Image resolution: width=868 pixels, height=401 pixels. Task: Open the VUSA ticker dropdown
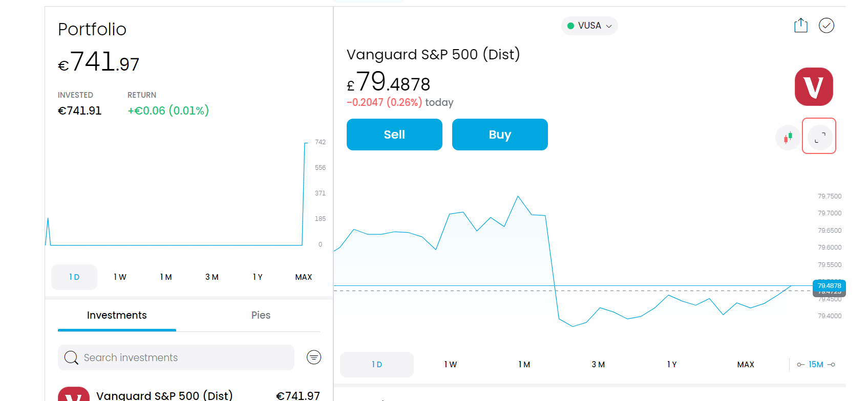[589, 26]
